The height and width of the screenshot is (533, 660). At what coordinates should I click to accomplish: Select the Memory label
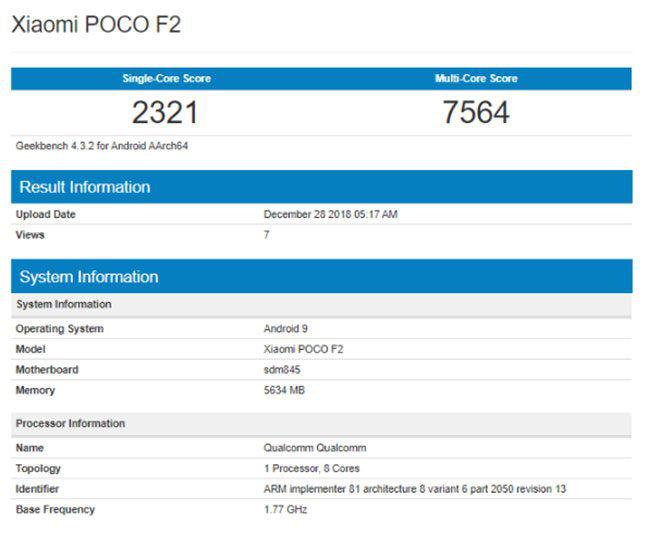[35, 390]
